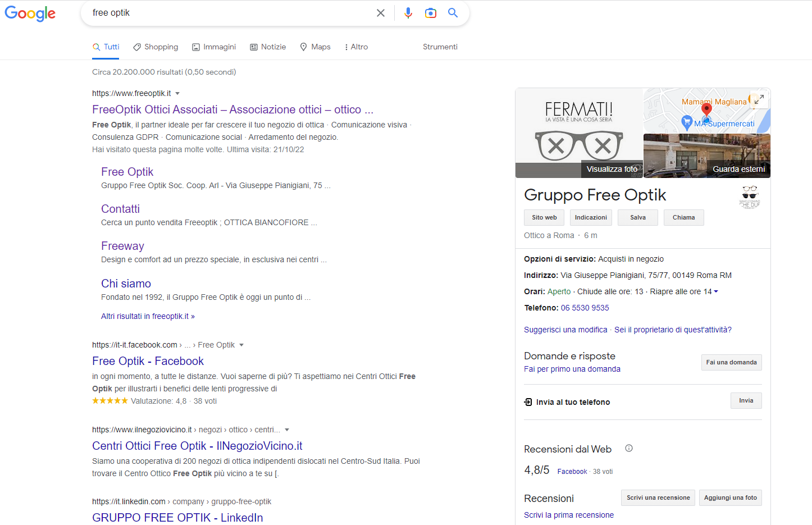Viewport: 812px width, 525px height.
Task: Click the Visualizza foto thumbnail
Action: [579, 133]
